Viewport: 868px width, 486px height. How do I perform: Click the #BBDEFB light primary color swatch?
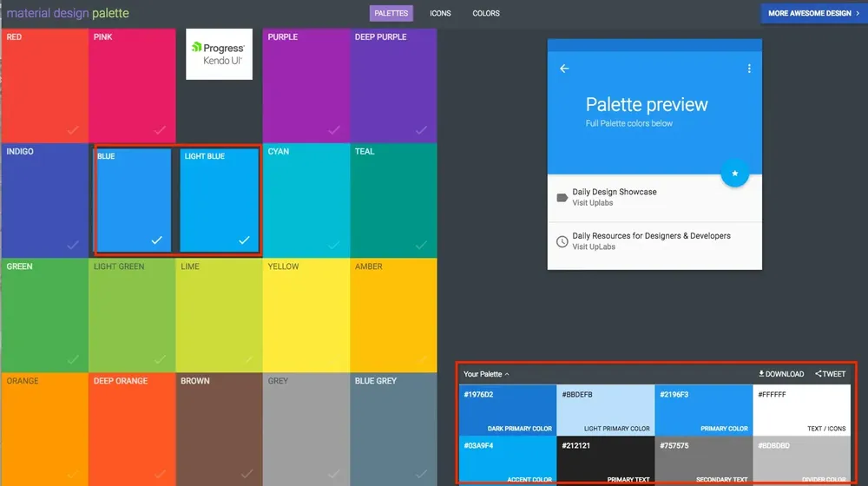click(x=606, y=410)
